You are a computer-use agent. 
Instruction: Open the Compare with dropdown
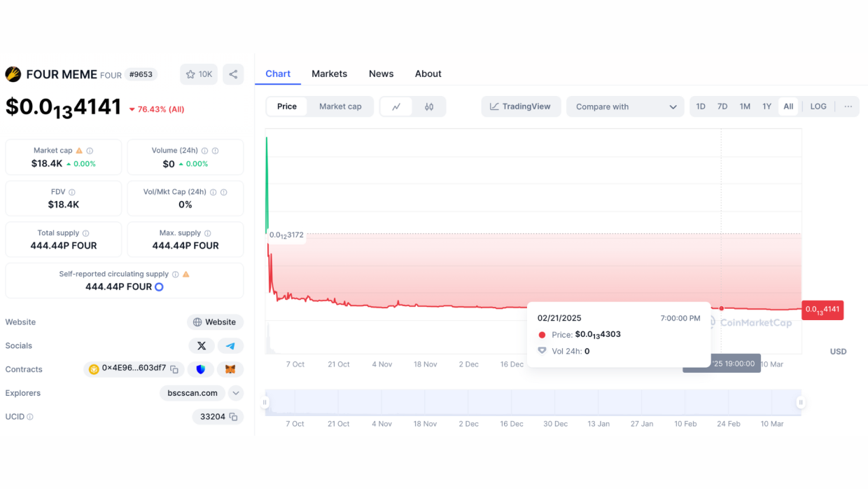coord(625,106)
